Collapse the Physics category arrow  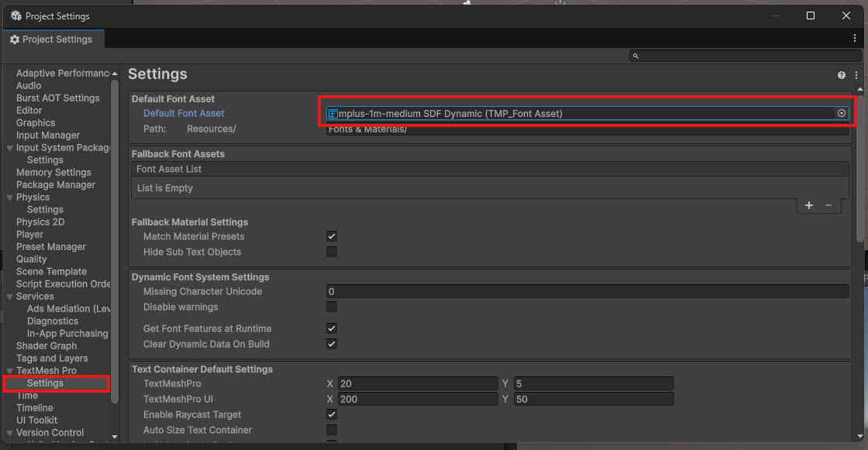tap(9, 198)
